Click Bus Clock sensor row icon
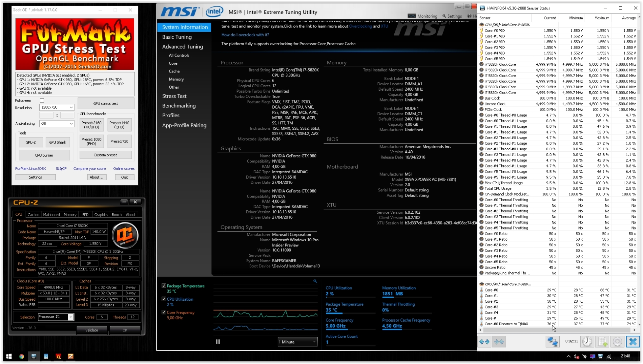 [482, 98]
